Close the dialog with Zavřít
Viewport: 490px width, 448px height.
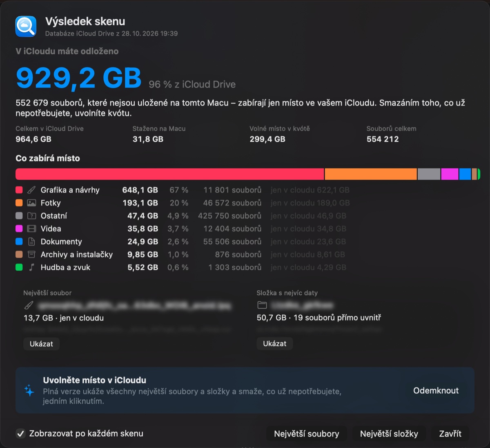click(x=450, y=434)
